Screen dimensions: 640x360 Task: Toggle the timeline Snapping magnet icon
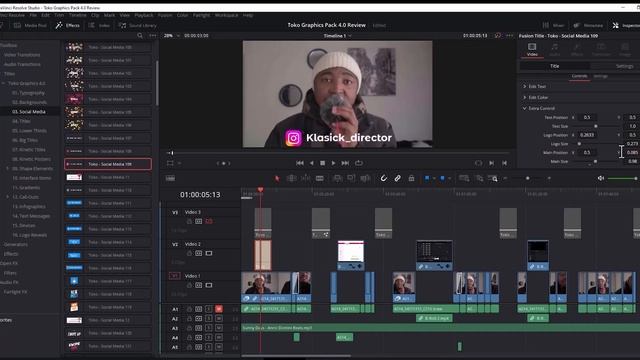(384, 178)
